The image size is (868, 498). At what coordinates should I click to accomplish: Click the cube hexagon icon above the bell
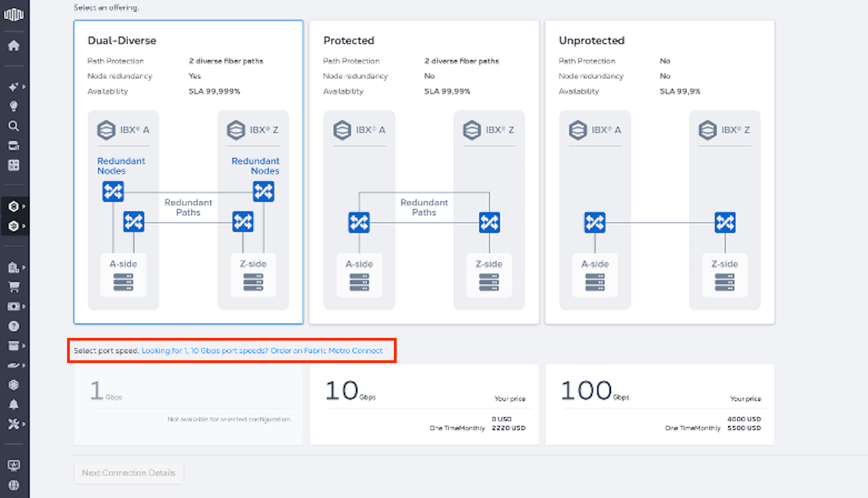[x=14, y=385]
